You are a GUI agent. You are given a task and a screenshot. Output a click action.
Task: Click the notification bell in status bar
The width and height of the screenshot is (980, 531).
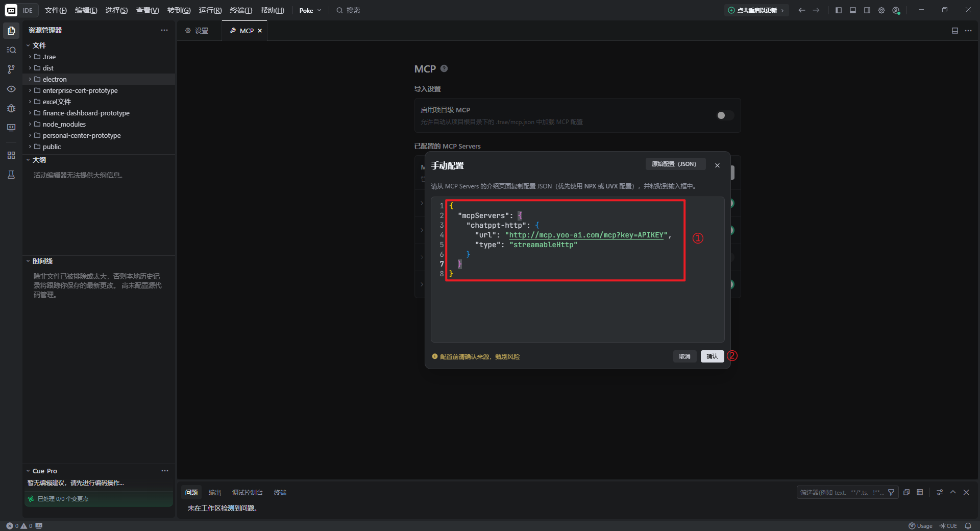tap(968, 526)
